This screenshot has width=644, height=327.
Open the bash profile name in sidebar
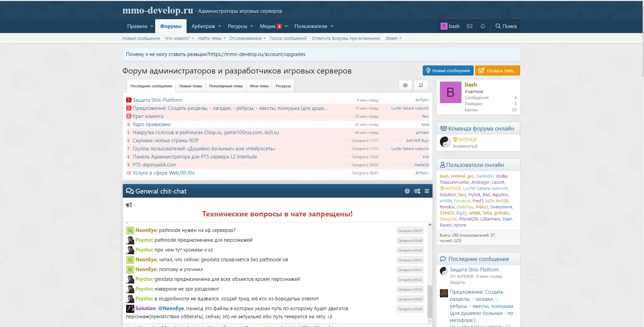click(x=471, y=85)
